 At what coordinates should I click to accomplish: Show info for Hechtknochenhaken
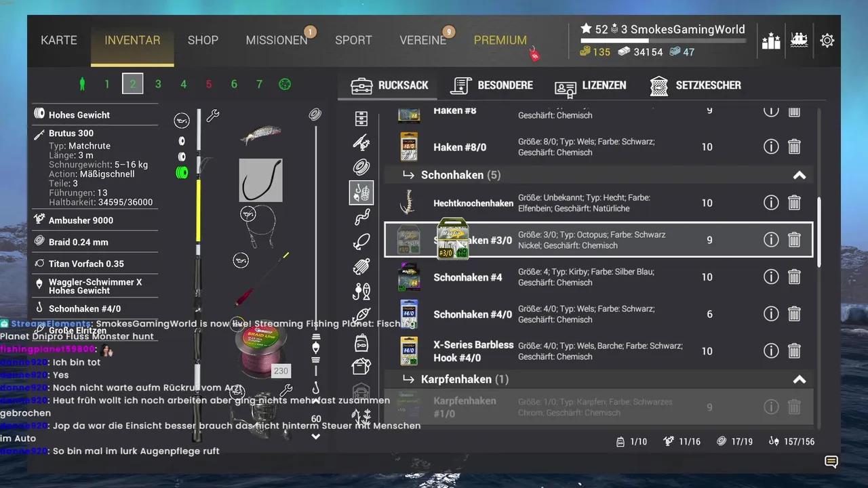pos(771,203)
